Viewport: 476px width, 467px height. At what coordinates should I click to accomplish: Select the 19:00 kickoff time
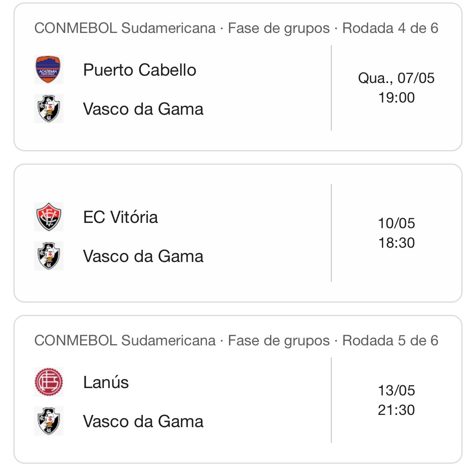(x=396, y=98)
